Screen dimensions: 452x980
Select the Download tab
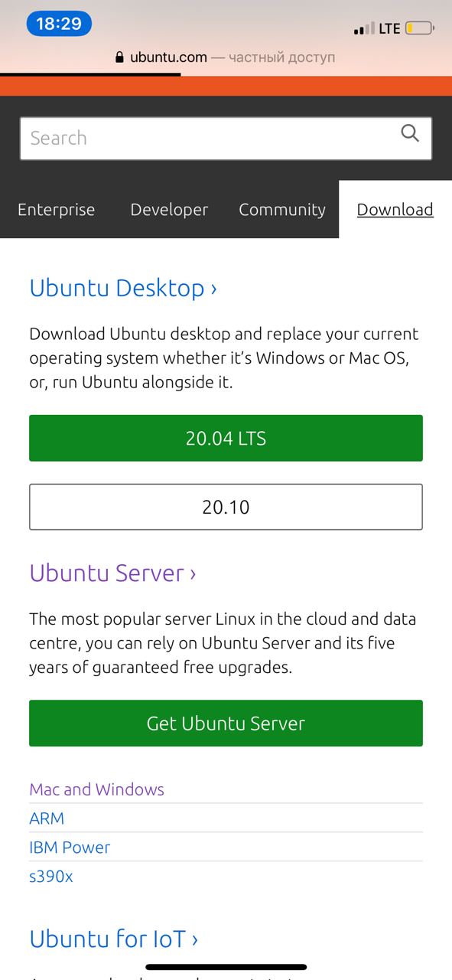tap(395, 210)
